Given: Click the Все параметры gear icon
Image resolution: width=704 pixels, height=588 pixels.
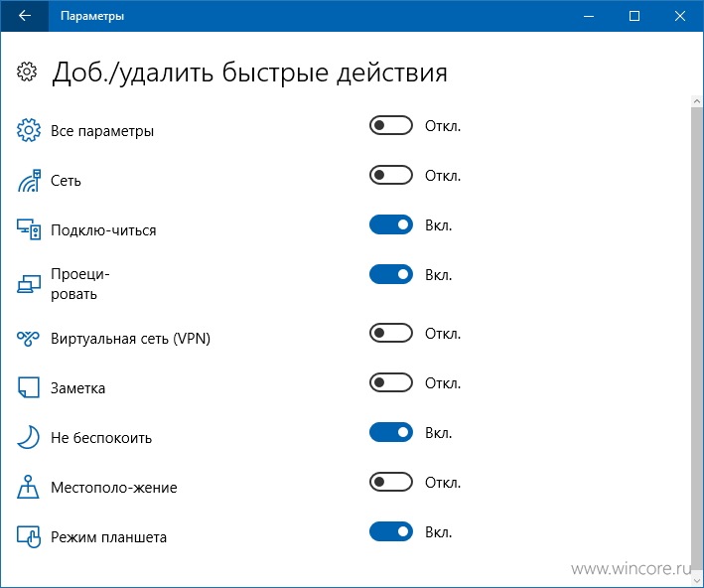Looking at the screenshot, I should [x=29, y=130].
